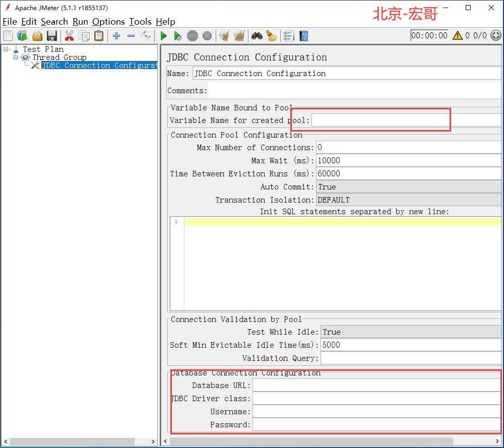Click the threads status circle icon

[495, 35]
